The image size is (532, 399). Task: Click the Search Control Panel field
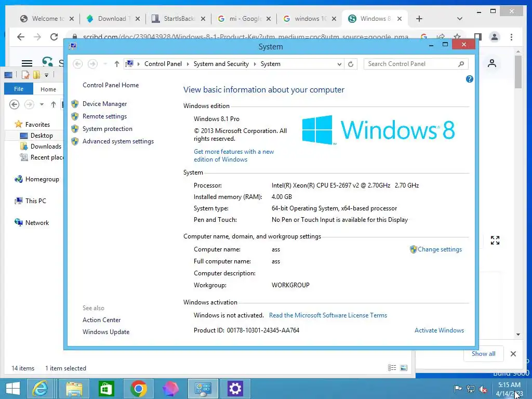(x=410, y=64)
